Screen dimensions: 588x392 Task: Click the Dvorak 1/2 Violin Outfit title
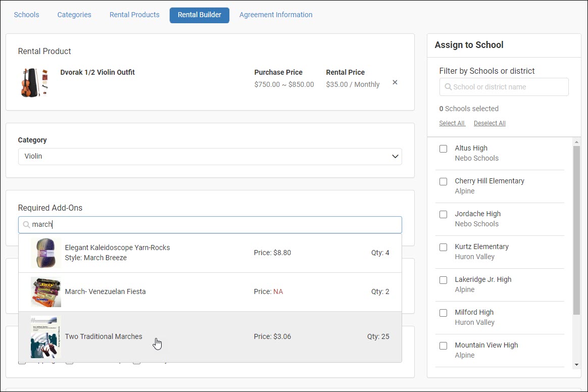tap(97, 72)
